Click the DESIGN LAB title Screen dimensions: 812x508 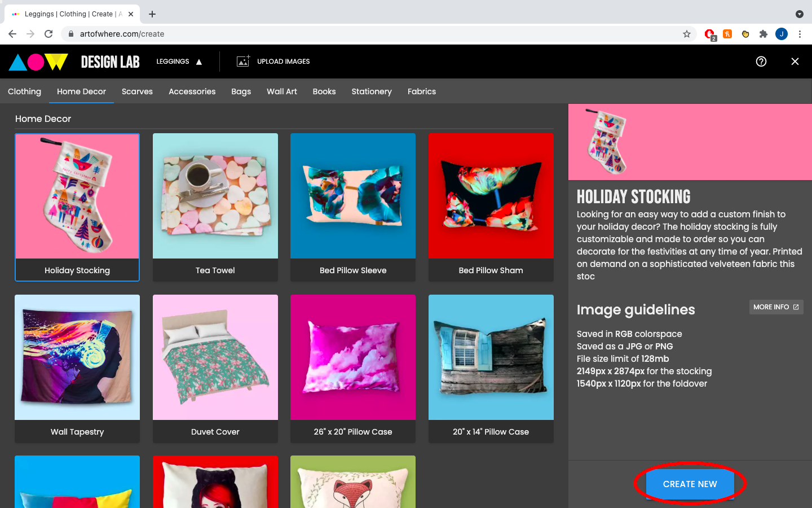pos(111,62)
